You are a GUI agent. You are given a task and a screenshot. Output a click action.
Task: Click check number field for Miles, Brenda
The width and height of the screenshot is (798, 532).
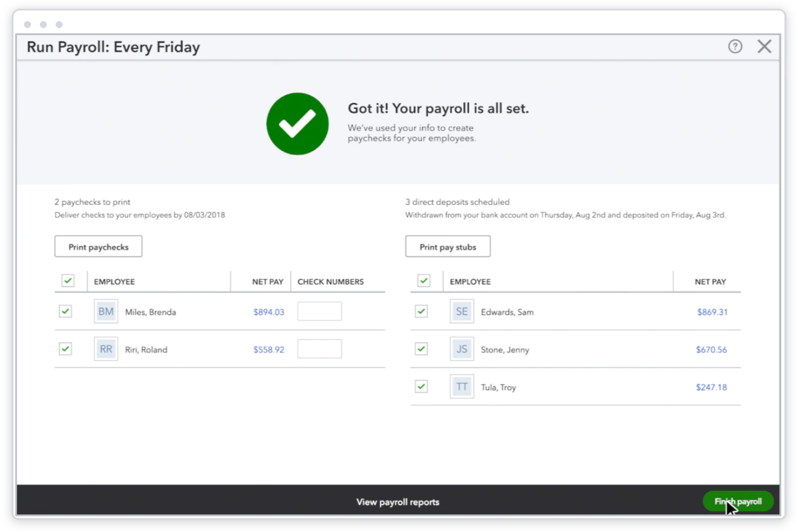click(319, 312)
